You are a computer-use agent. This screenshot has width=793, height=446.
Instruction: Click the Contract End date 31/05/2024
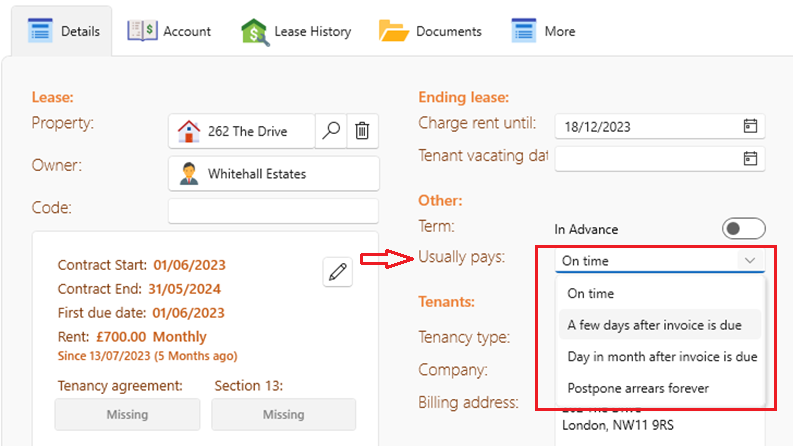[x=184, y=289]
